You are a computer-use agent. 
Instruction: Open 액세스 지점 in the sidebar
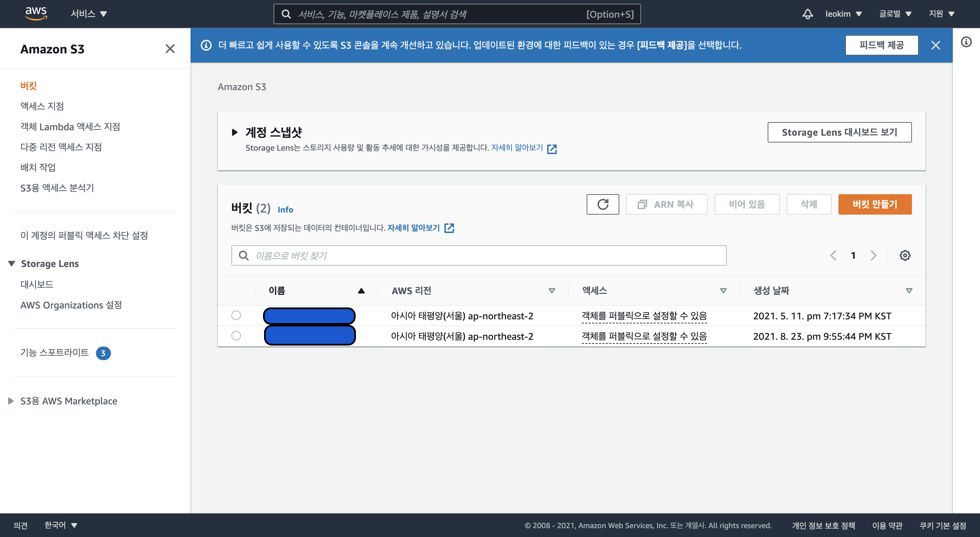[42, 106]
